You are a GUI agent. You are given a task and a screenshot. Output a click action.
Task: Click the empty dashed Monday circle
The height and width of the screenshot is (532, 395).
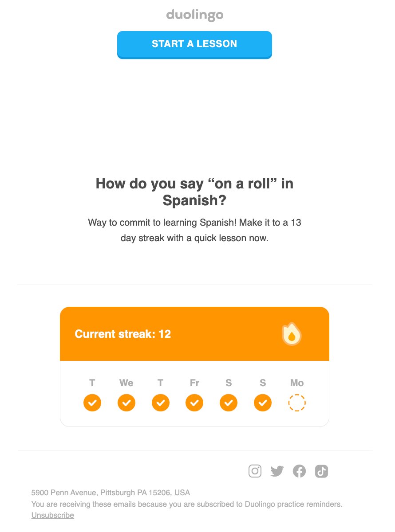coord(297,403)
